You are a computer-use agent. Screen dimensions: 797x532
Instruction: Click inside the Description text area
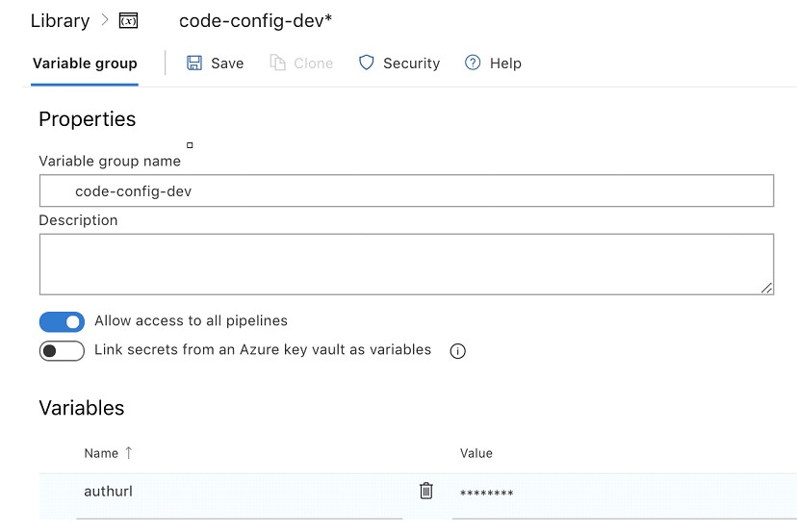pos(406,264)
